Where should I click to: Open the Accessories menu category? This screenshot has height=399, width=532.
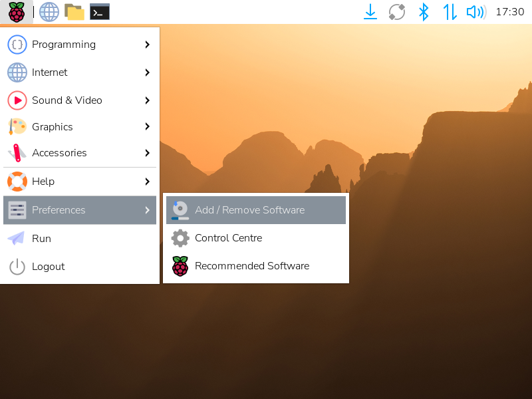(59, 153)
